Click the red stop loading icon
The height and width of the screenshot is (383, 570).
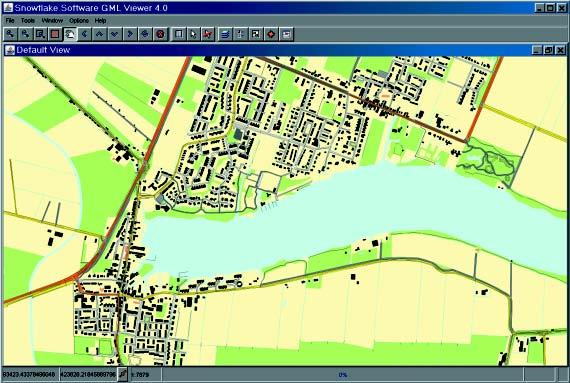coord(160,34)
